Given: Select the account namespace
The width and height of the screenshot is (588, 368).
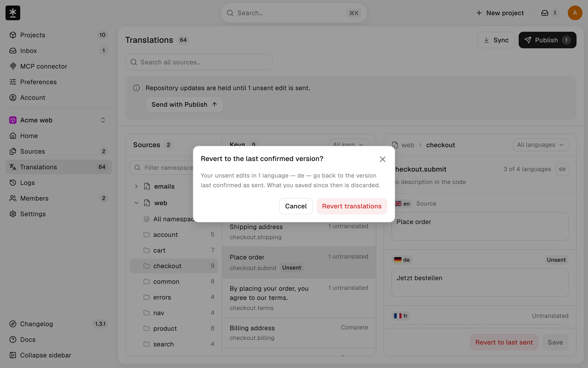Looking at the screenshot, I should tap(174, 235).
